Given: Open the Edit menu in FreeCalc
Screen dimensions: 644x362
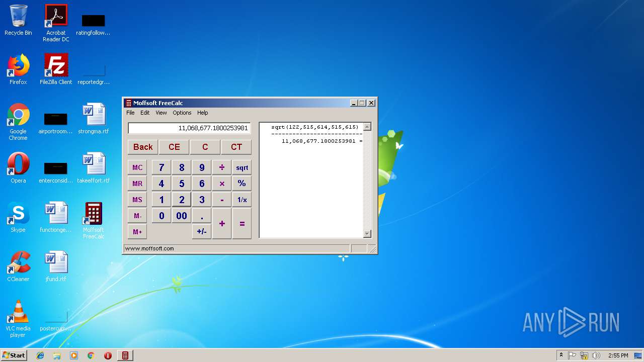Looking at the screenshot, I should click(x=145, y=113).
